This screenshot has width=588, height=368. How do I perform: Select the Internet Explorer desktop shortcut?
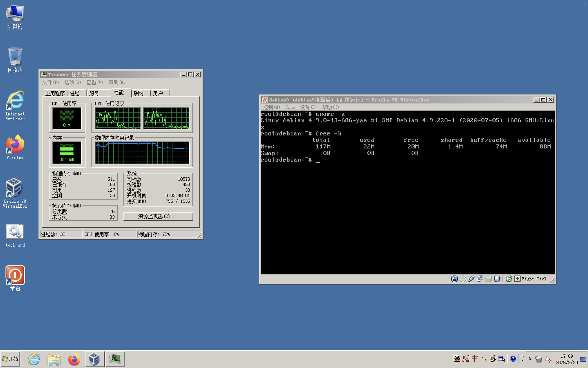[x=15, y=106]
